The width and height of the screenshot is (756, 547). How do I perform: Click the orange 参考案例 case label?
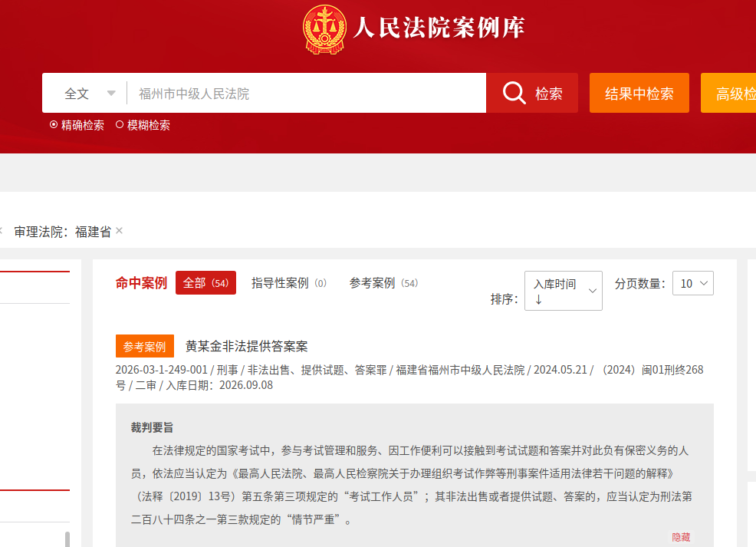point(145,346)
